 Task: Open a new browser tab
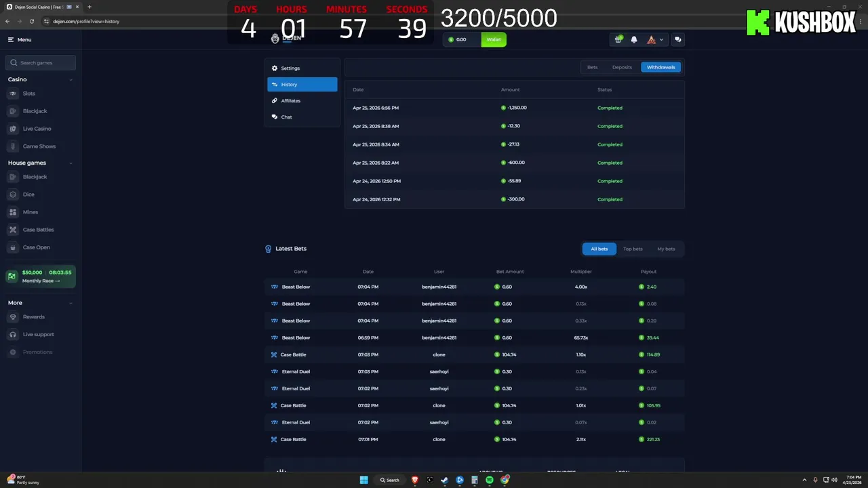coord(89,7)
